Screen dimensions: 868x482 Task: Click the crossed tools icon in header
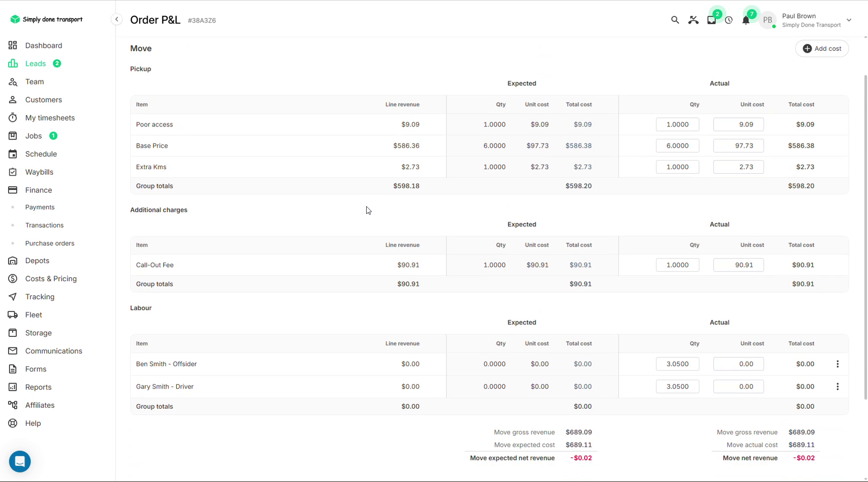click(x=693, y=20)
